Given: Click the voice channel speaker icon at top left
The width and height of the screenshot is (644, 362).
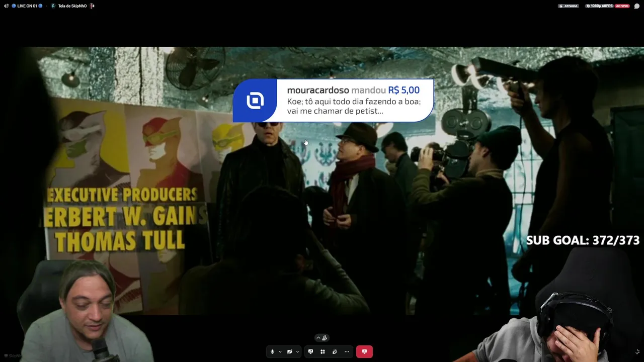Looking at the screenshot, I should click(7, 6).
